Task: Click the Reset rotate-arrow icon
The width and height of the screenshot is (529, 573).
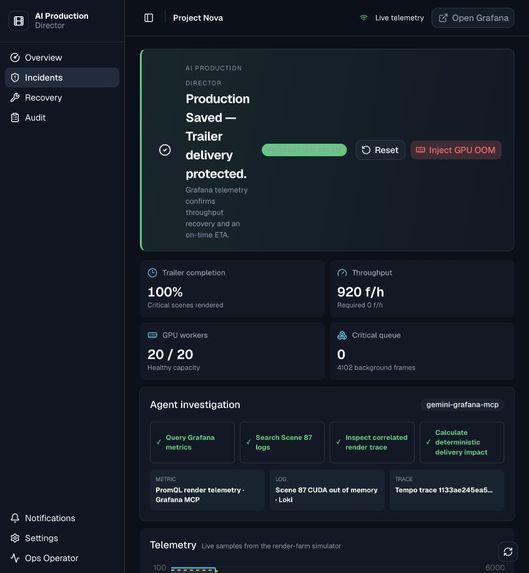Action: point(366,150)
